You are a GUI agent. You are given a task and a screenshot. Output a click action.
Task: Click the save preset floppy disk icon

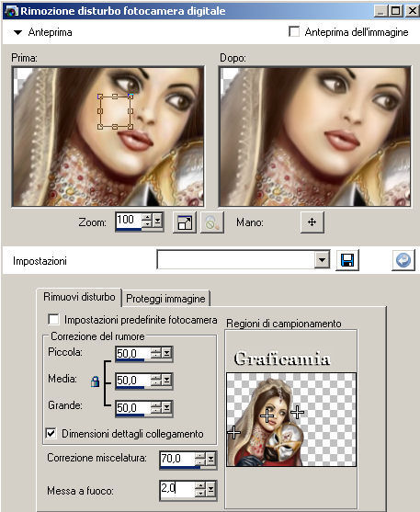click(347, 260)
